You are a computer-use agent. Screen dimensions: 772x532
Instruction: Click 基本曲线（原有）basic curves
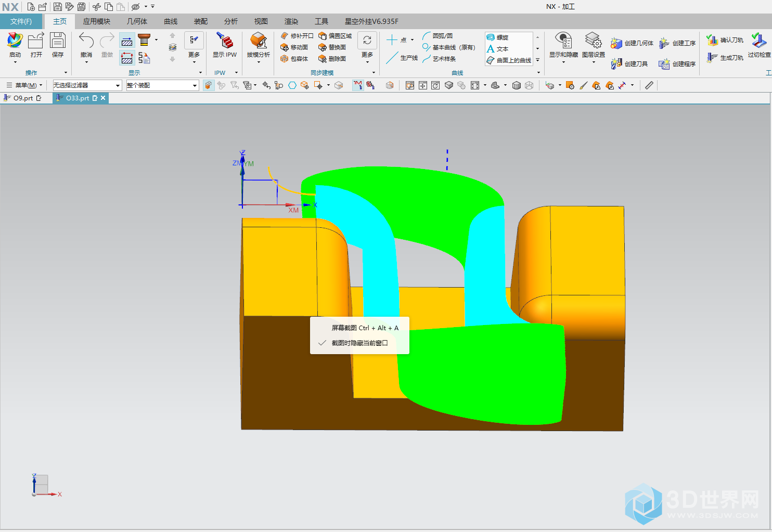(449, 47)
